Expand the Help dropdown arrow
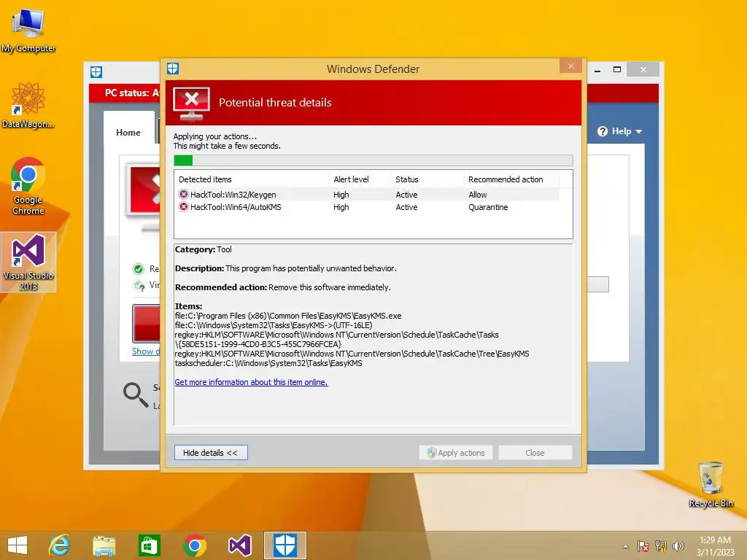 pos(639,131)
